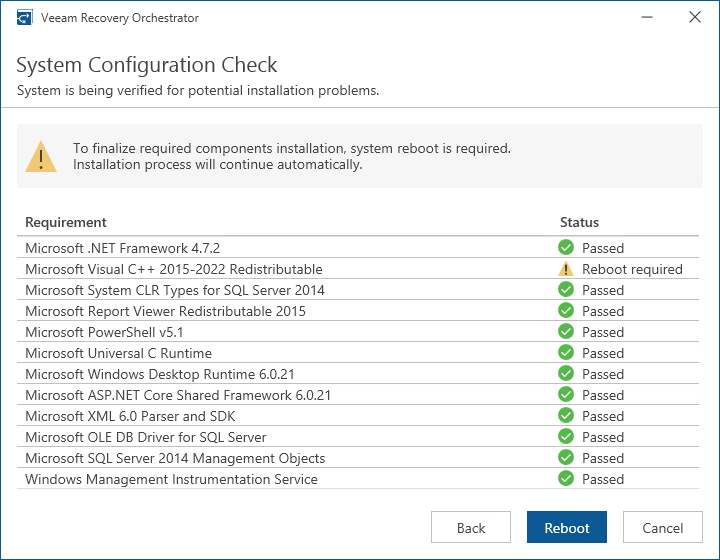Click the green check beside Microsoft PowerShell v5.1
This screenshot has width=720, height=560.
566,332
